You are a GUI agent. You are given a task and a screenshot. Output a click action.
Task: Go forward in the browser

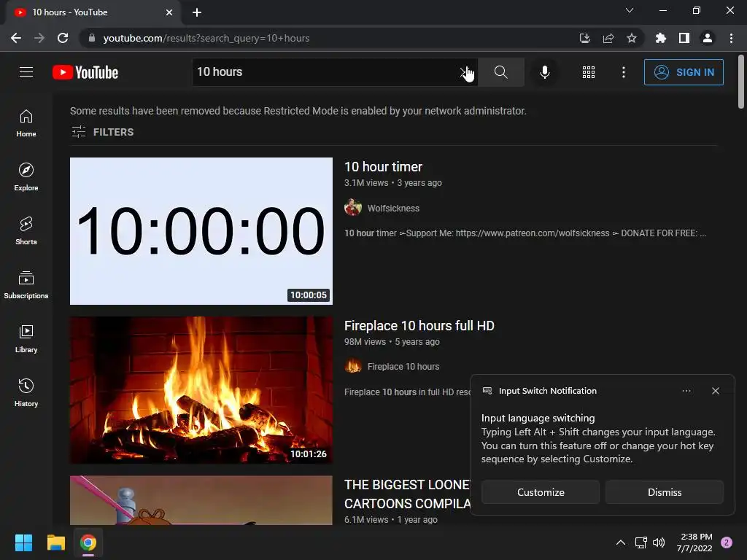[x=39, y=38]
